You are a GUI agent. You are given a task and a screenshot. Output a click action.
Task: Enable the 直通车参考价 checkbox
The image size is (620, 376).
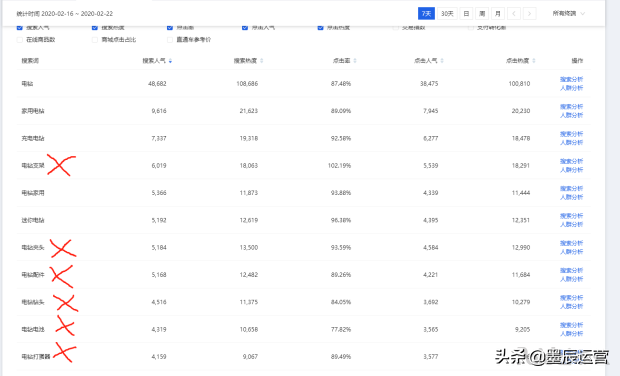click(170, 40)
